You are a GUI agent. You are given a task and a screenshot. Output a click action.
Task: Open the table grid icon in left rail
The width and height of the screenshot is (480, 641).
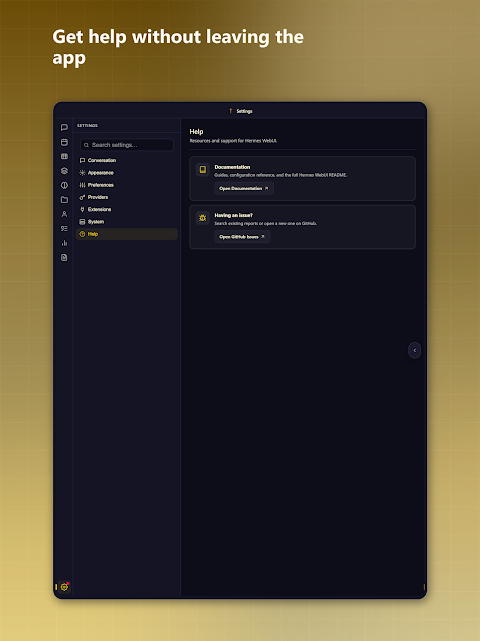tap(64, 157)
